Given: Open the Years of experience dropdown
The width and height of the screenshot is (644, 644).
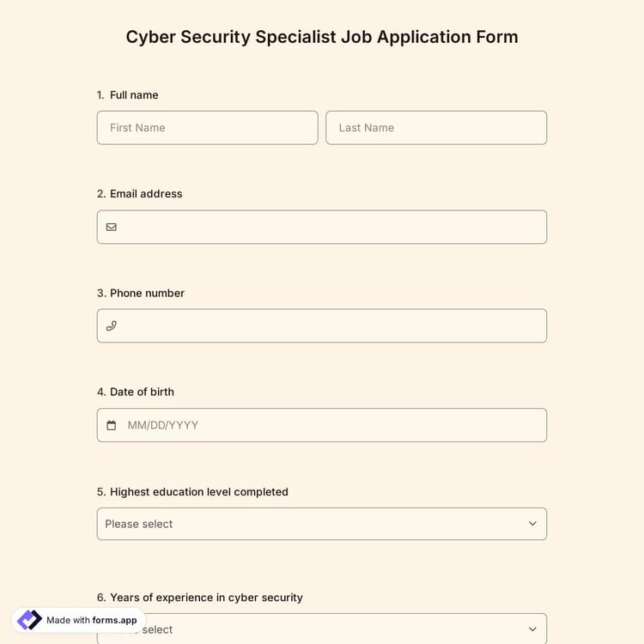Looking at the screenshot, I should click(343, 629).
